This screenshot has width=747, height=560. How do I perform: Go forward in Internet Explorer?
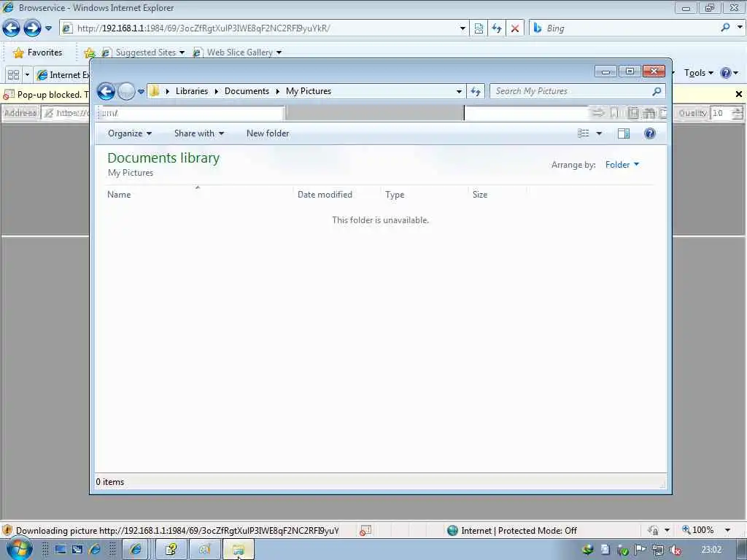(x=32, y=28)
